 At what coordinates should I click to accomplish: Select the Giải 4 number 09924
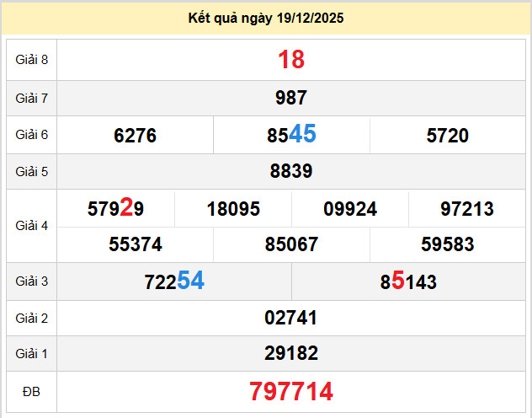pos(350,209)
